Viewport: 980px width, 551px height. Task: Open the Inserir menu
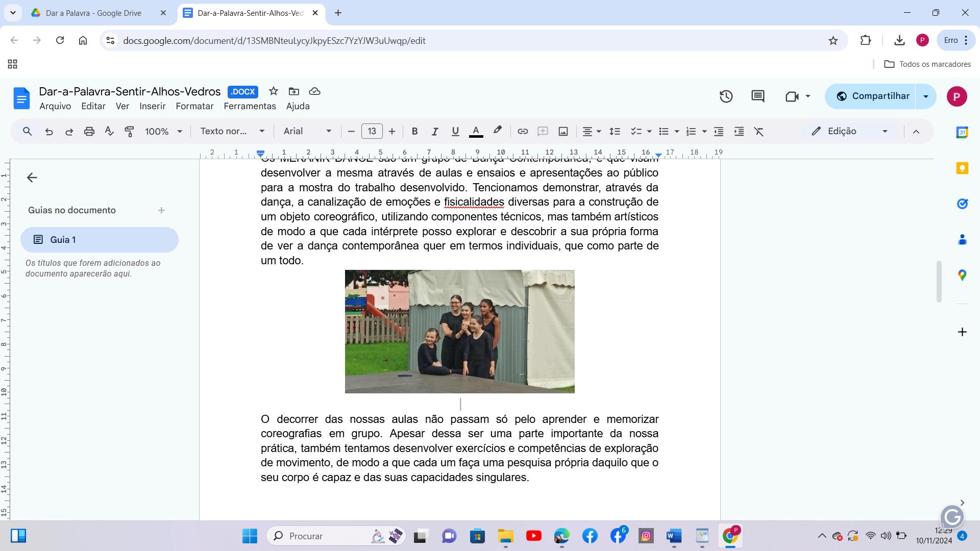click(152, 106)
